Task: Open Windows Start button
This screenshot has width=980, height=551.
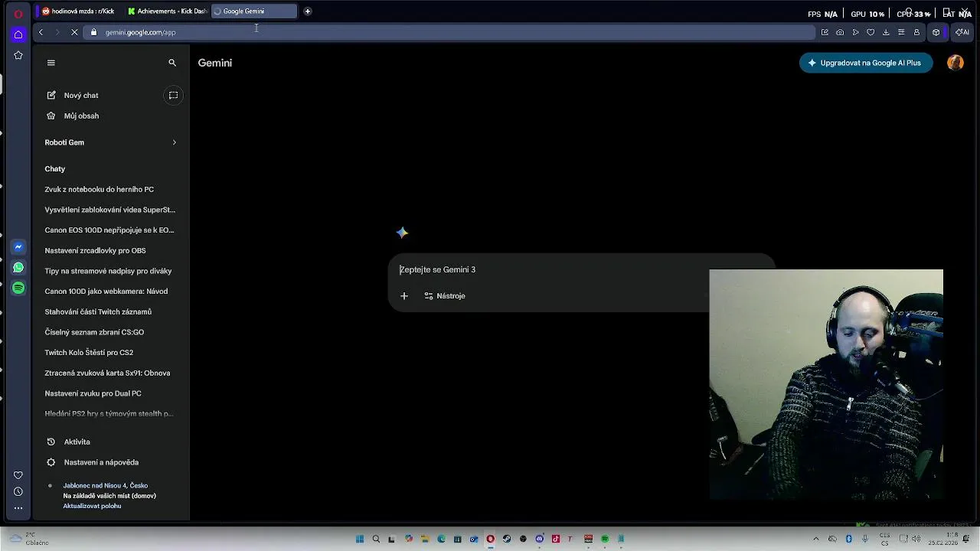Action: point(360,539)
